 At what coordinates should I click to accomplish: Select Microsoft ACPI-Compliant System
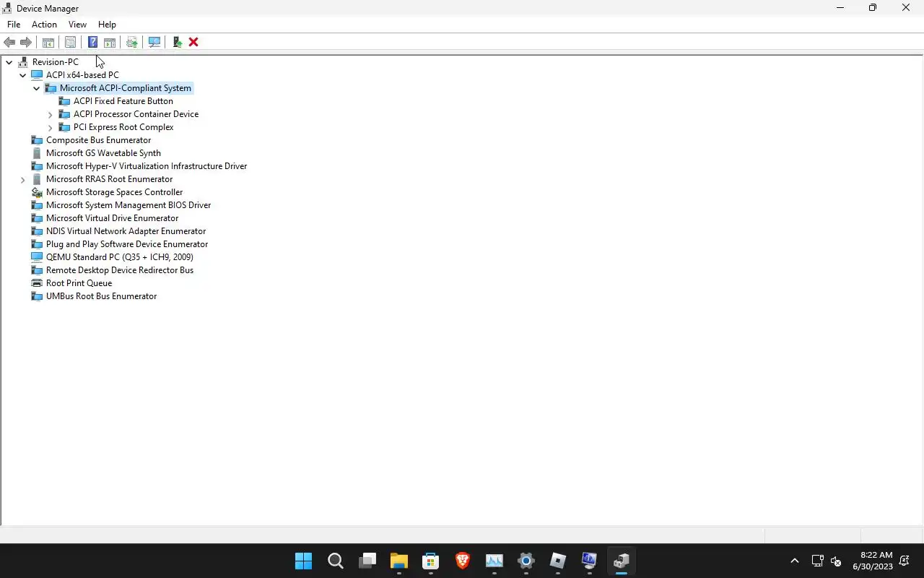(x=126, y=88)
